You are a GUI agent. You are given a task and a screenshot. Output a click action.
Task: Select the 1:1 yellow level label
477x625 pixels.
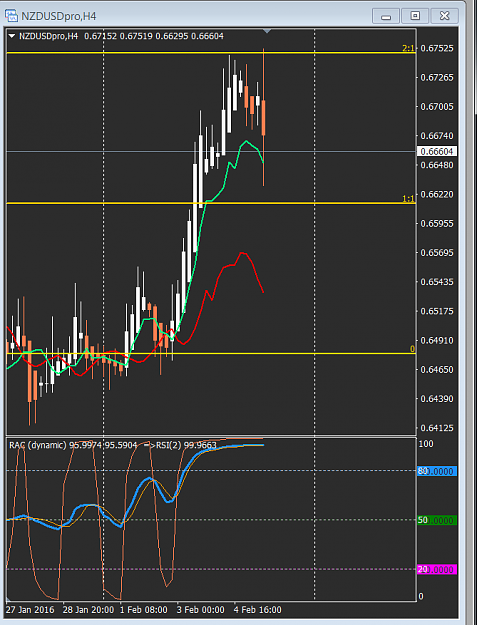[x=408, y=199]
